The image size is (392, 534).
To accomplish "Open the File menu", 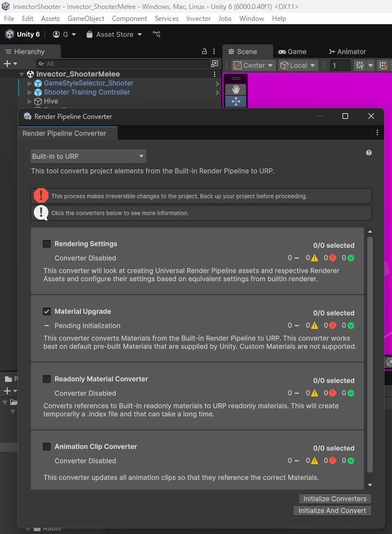I will coord(9,19).
